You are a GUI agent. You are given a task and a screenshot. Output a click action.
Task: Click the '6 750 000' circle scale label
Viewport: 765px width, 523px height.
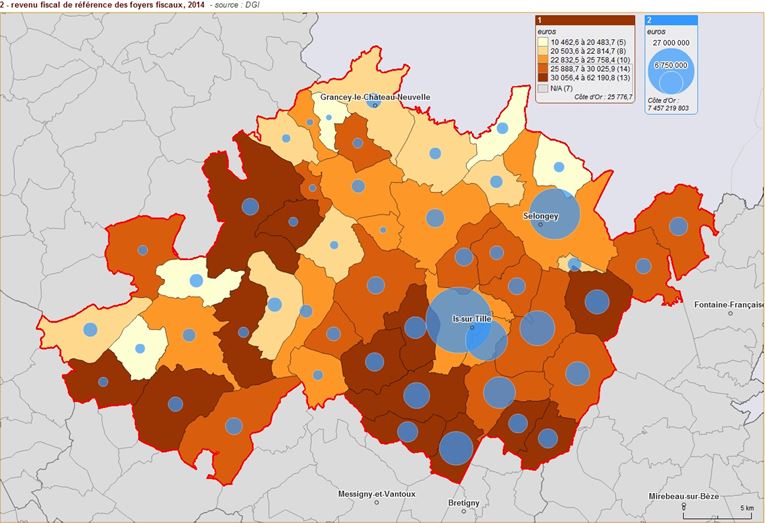[671, 65]
